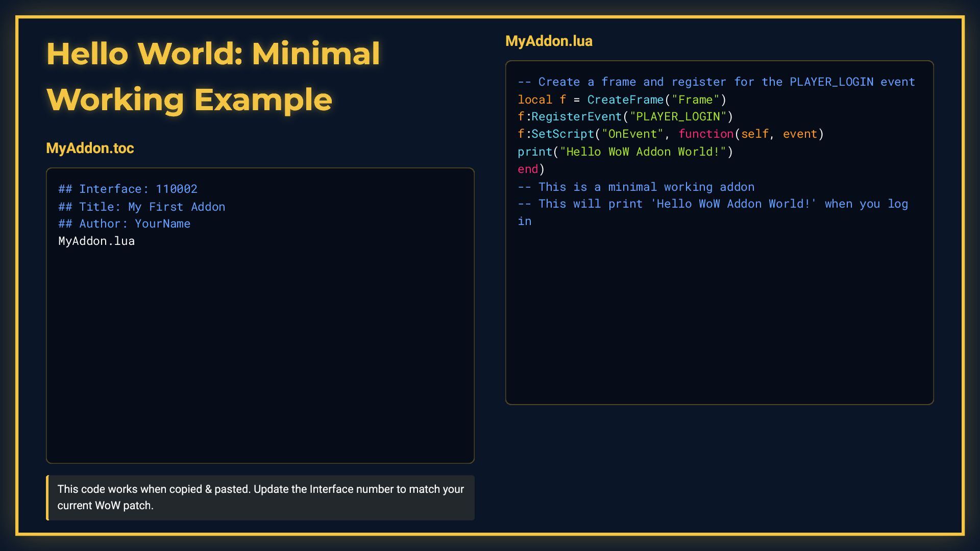
Task: Click the end) code line
Action: coord(531,169)
